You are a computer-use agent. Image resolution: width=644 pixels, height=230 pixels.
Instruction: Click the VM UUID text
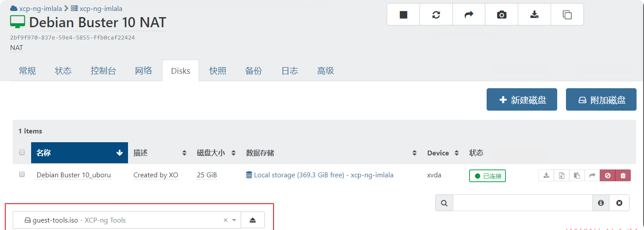pos(72,38)
